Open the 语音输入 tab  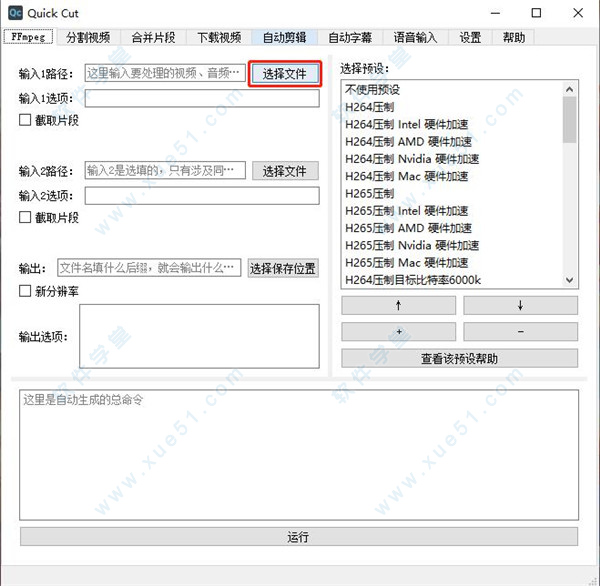(416, 38)
